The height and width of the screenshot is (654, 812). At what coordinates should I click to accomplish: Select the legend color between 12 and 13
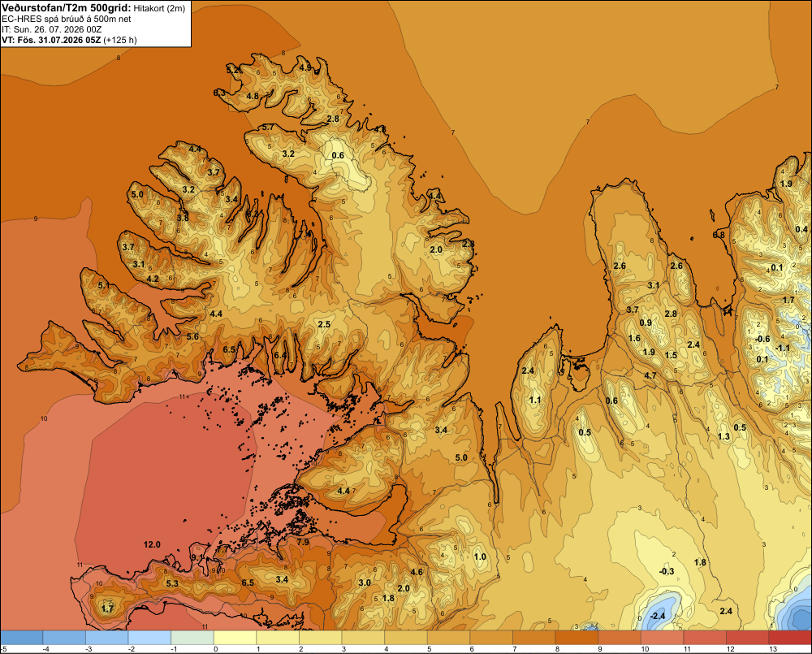pos(747,637)
